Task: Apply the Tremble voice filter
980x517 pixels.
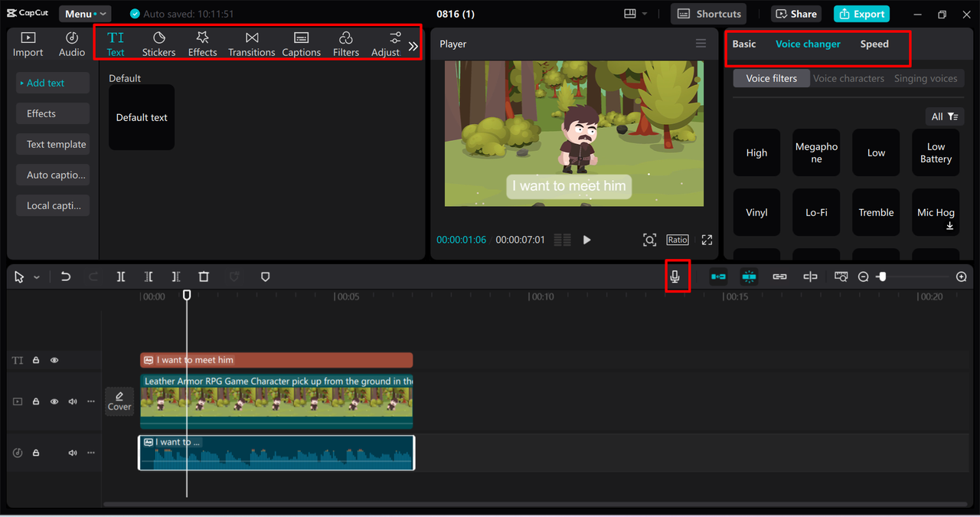Action: pyautogui.click(x=876, y=212)
